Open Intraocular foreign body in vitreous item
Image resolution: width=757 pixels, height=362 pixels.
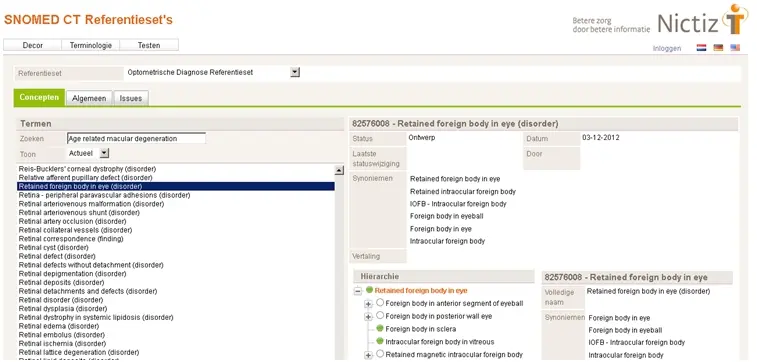[440, 342]
